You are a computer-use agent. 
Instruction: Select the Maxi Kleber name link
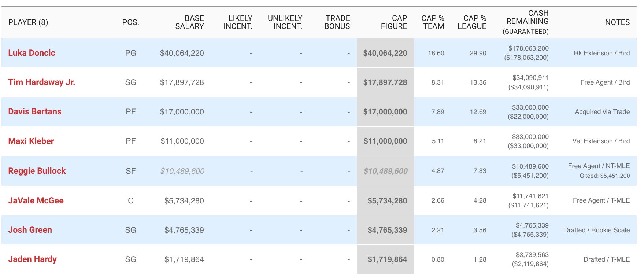pos(31,141)
